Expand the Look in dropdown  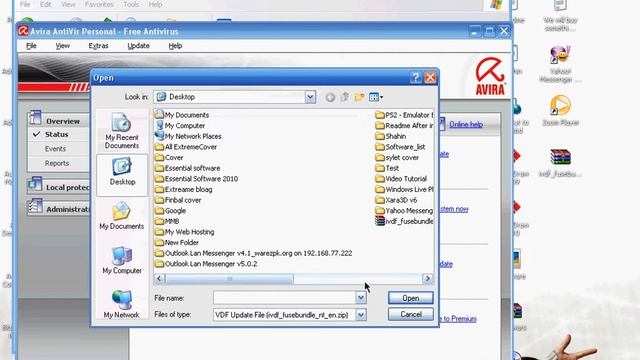tap(310, 97)
